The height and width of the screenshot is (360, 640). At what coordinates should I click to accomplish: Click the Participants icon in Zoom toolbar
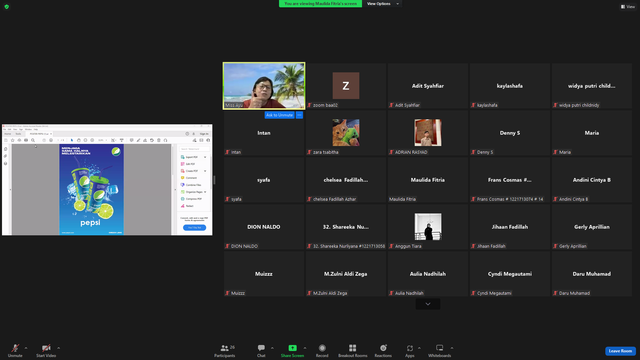tap(224, 348)
